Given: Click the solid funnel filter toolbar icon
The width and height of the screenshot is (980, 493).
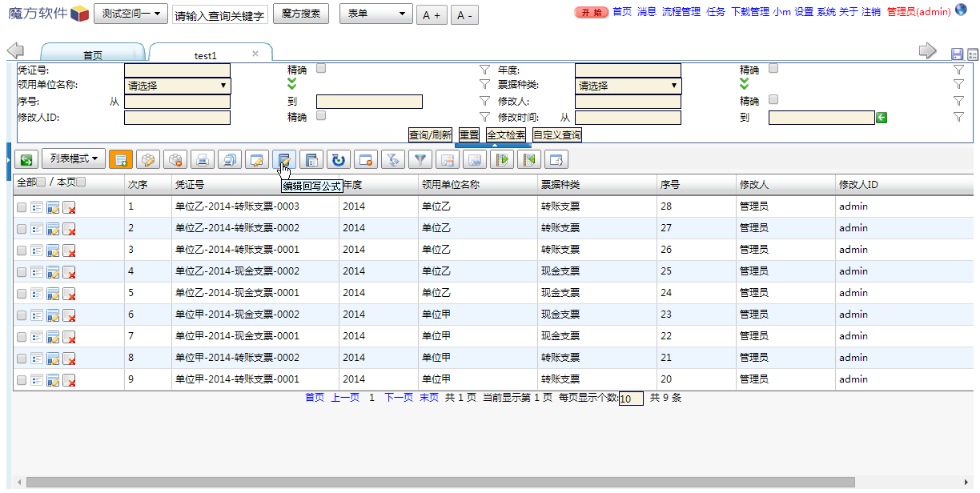Looking at the screenshot, I should click(x=420, y=159).
